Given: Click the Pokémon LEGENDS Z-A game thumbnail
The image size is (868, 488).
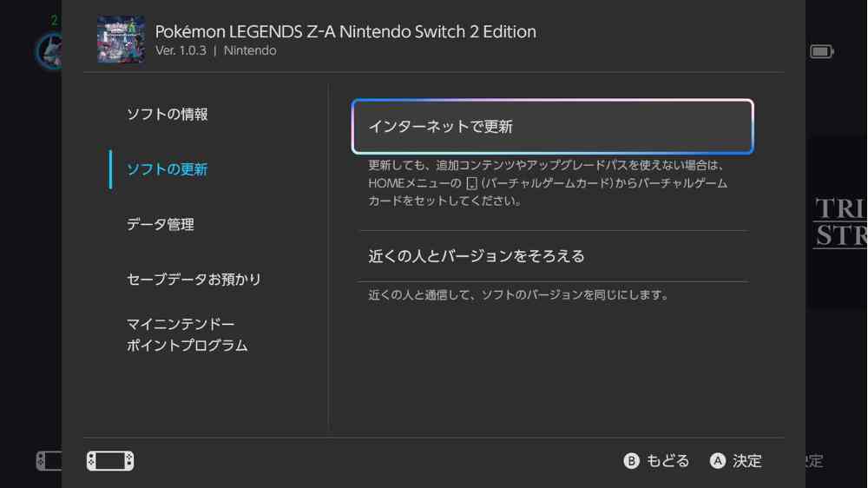Looking at the screenshot, I should [121, 39].
